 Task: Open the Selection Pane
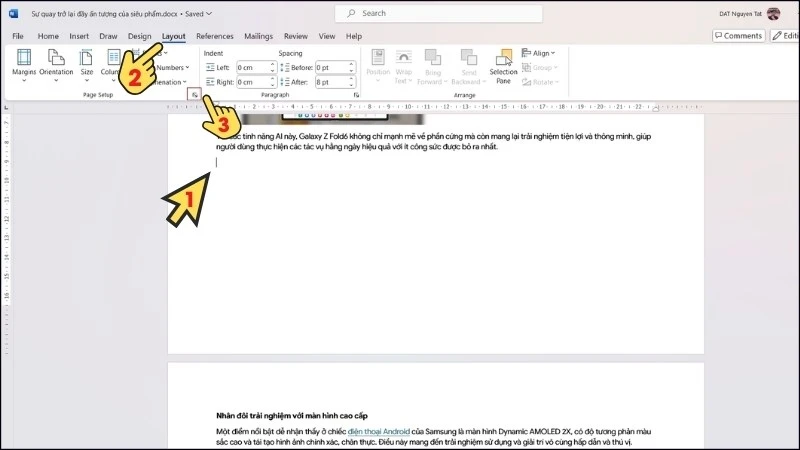(503, 65)
